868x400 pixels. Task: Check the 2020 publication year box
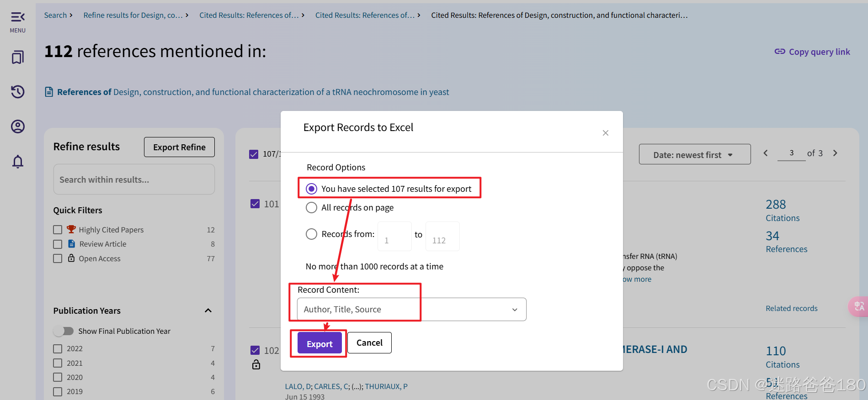click(58, 377)
